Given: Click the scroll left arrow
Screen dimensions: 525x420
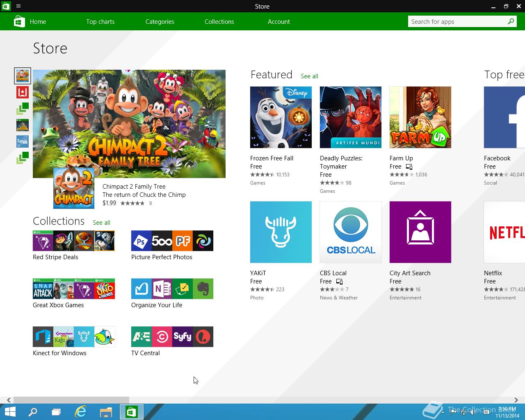Looking at the screenshot, I should [9, 400].
